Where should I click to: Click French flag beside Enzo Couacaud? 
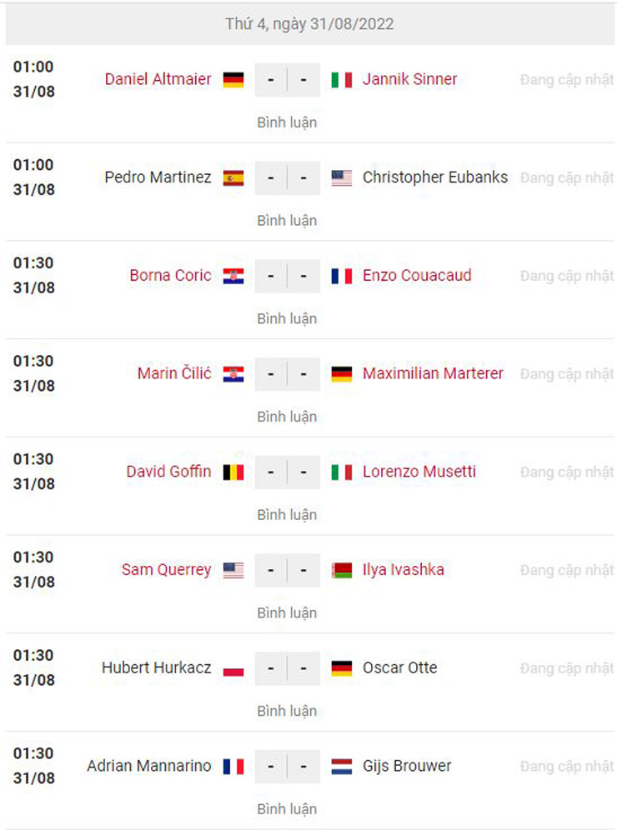[x=341, y=276]
